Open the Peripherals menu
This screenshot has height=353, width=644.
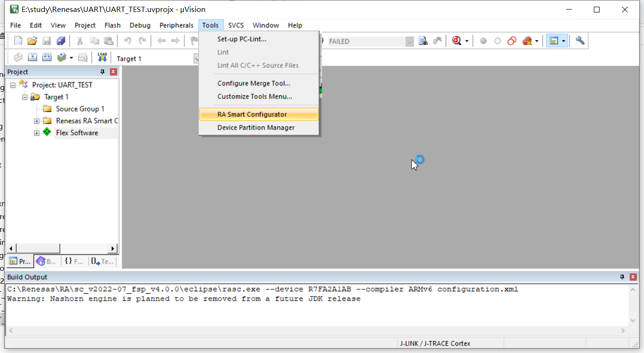point(177,25)
